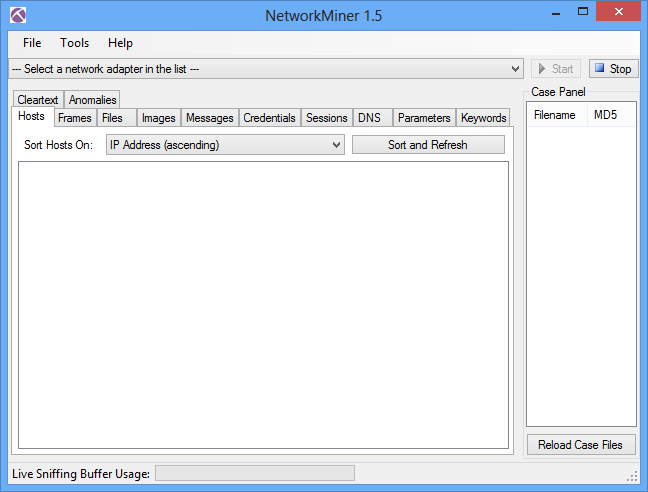648x492 pixels.
Task: Click the Live Sniffing Buffer Usage bar
Action: (x=254, y=473)
